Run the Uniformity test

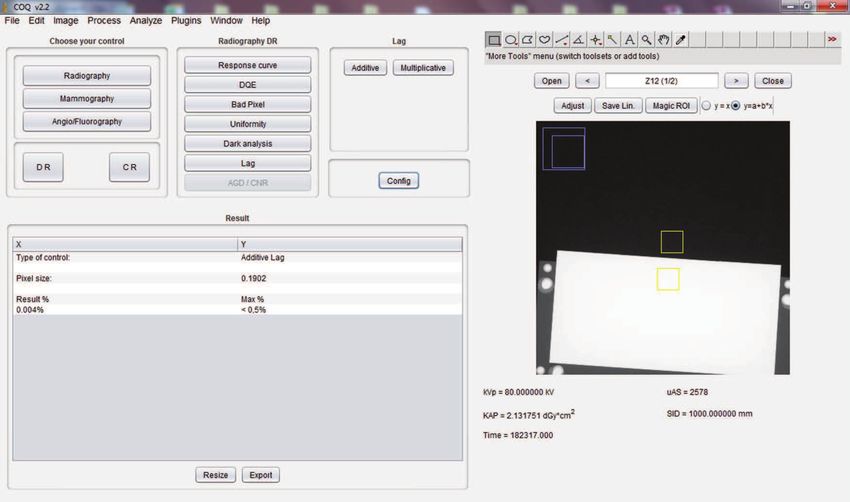click(248, 124)
